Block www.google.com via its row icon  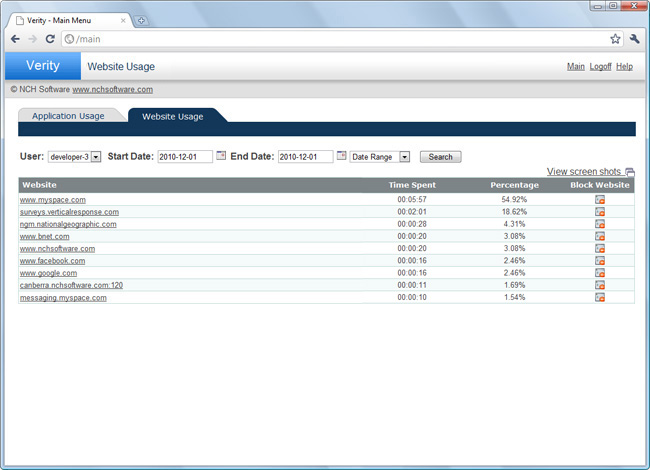click(600, 273)
